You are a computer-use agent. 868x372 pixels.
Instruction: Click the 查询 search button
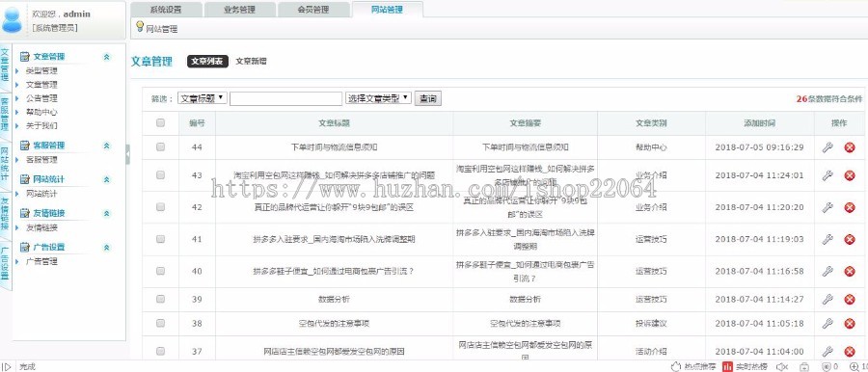tap(428, 98)
